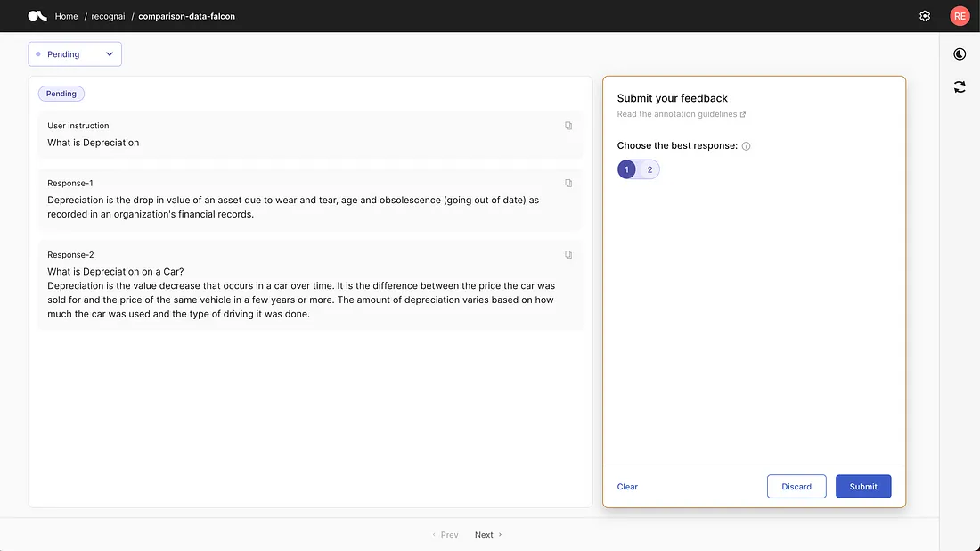Click the Argilla logo in header
The width and height of the screenshot is (980, 551).
[x=37, y=16]
